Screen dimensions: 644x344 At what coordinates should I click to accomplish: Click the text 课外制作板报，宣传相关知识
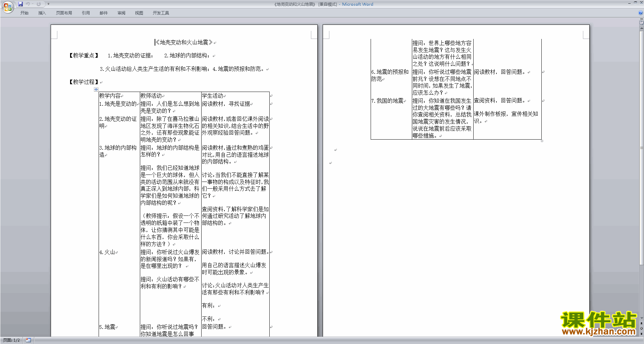coord(506,117)
